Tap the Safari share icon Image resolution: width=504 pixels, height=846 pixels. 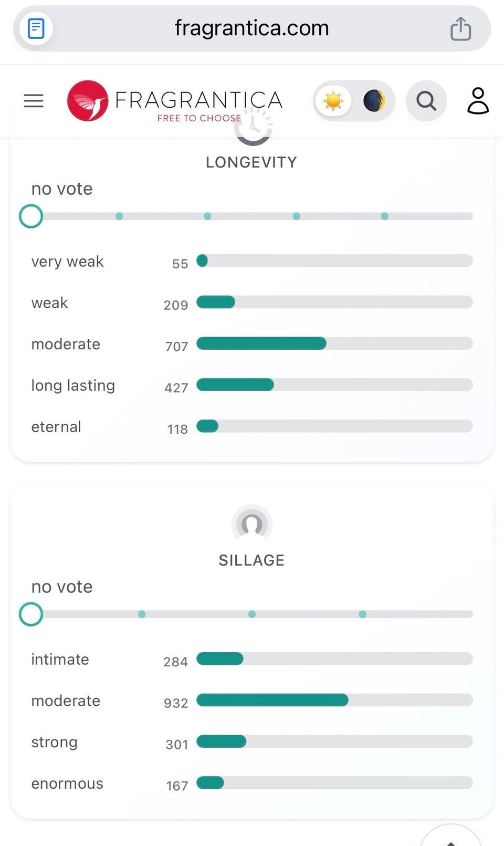[x=460, y=28]
